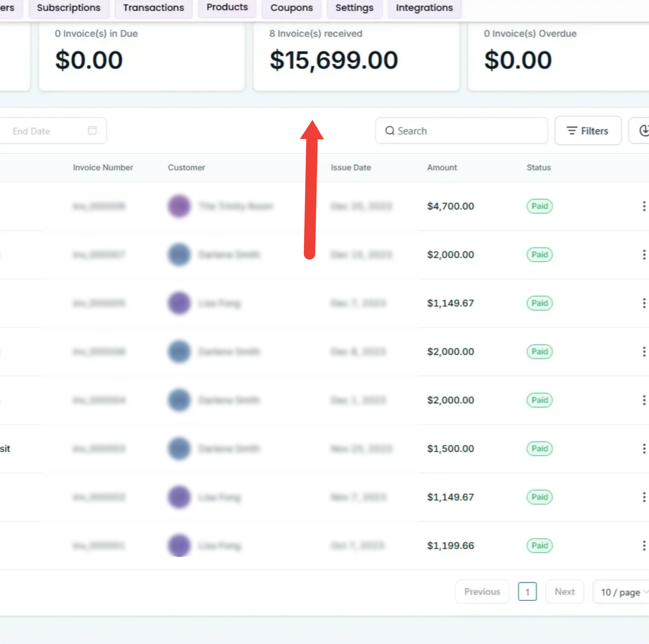Open actions menu for the $1,500.00 invoice
Image resolution: width=649 pixels, height=644 pixels.
(644, 448)
